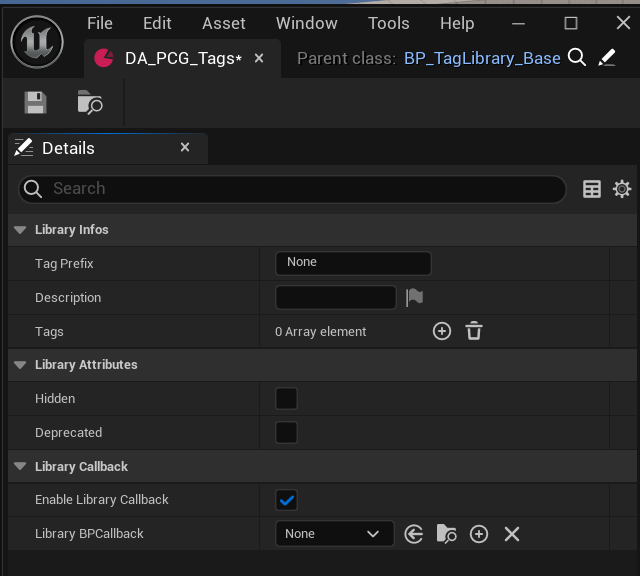This screenshot has width=640, height=576.
Task: Enable the Hidden checkbox
Action: coord(287,399)
